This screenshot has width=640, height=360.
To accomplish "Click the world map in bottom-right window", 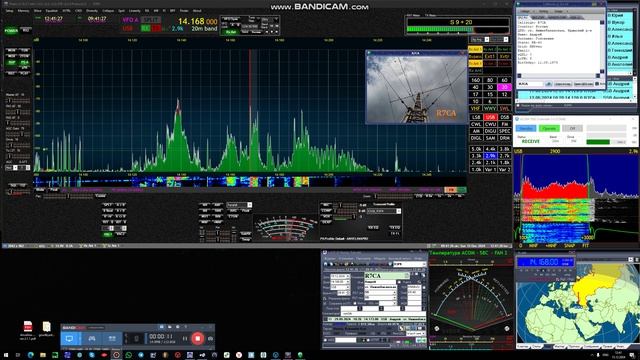I will coord(577,304).
